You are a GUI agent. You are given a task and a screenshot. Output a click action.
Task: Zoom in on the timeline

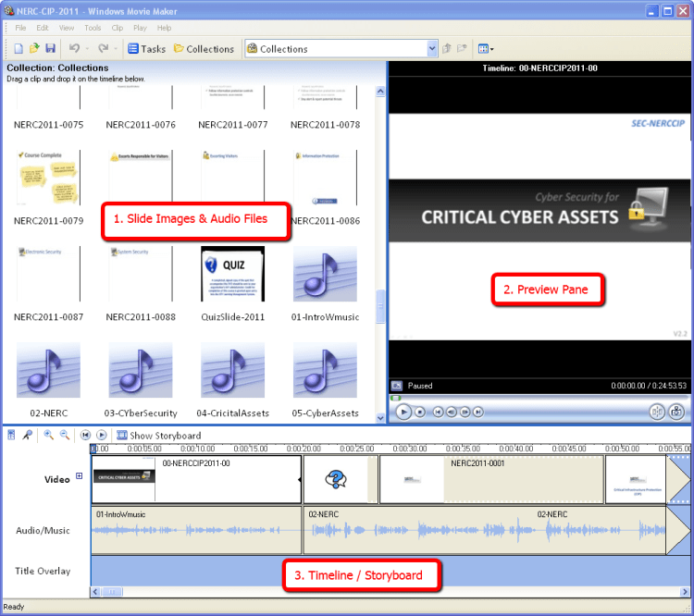47,435
